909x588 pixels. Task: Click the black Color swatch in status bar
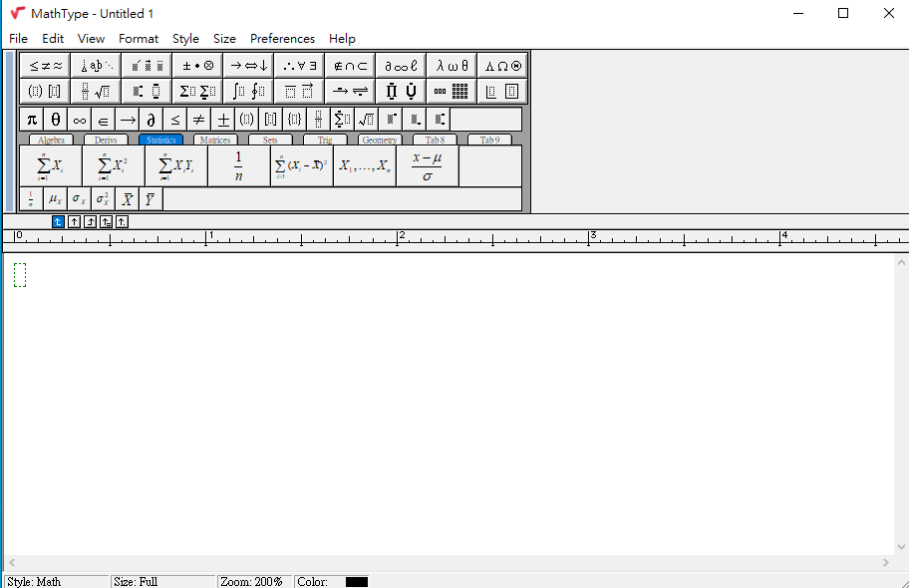click(357, 582)
